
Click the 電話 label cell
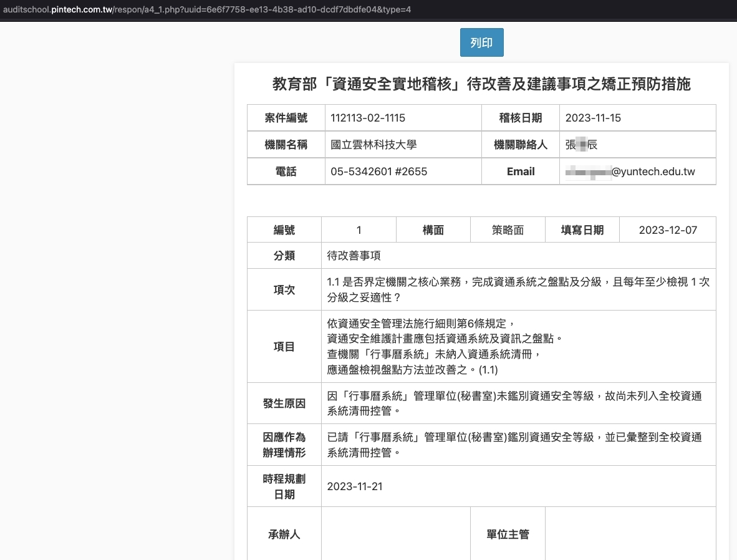point(286,171)
